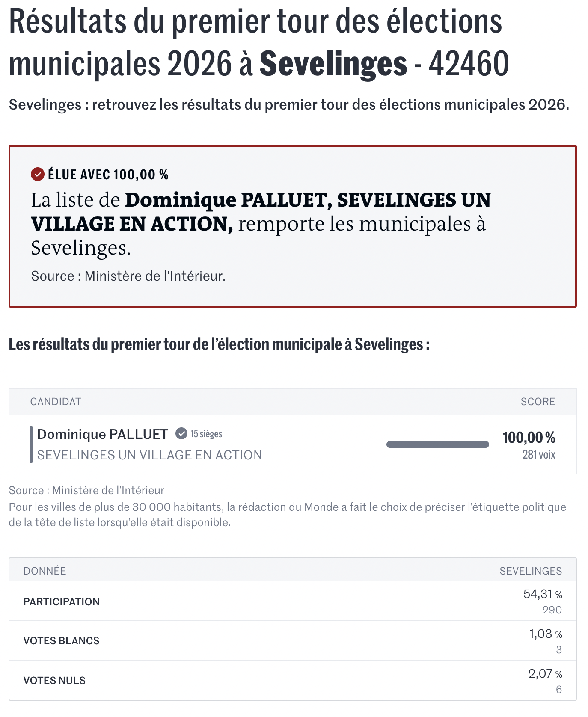Click the "281 voix" vote count

coord(538,455)
